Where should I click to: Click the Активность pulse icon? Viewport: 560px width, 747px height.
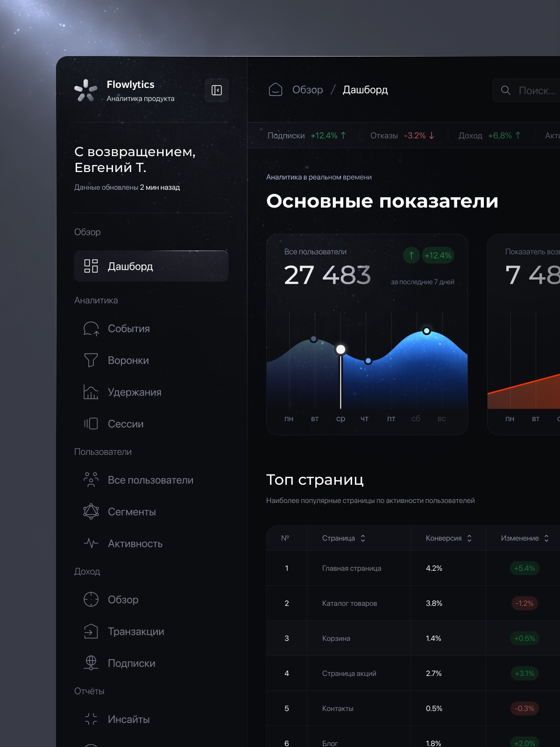click(x=91, y=544)
